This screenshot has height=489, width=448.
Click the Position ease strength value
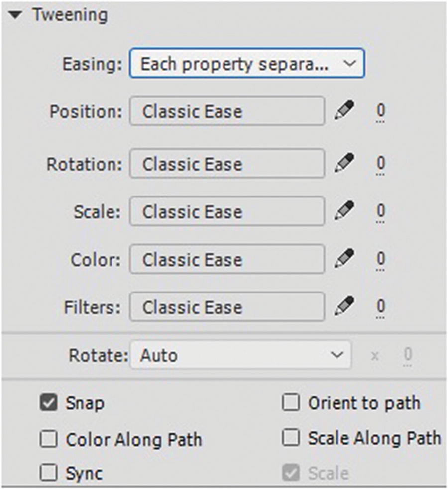pyautogui.click(x=381, y=110)
